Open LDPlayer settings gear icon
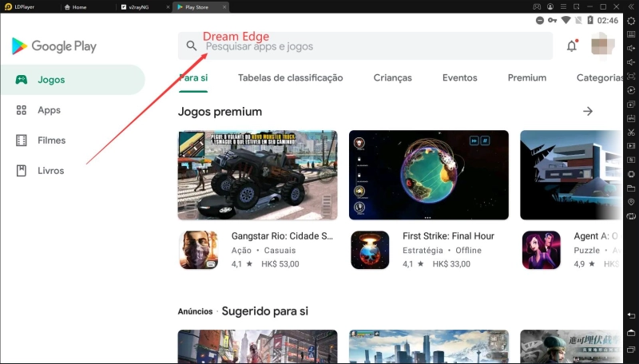 click(x=631, y=21)
